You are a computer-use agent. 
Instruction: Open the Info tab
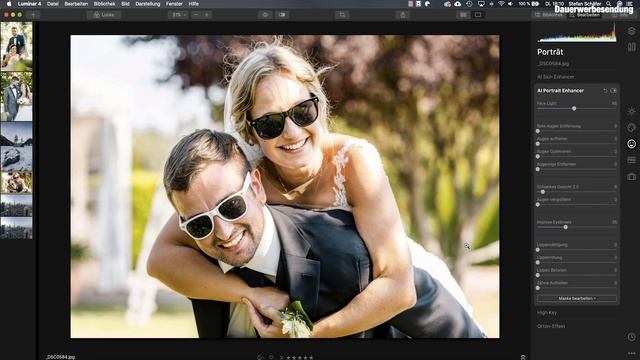coord(620,15)
